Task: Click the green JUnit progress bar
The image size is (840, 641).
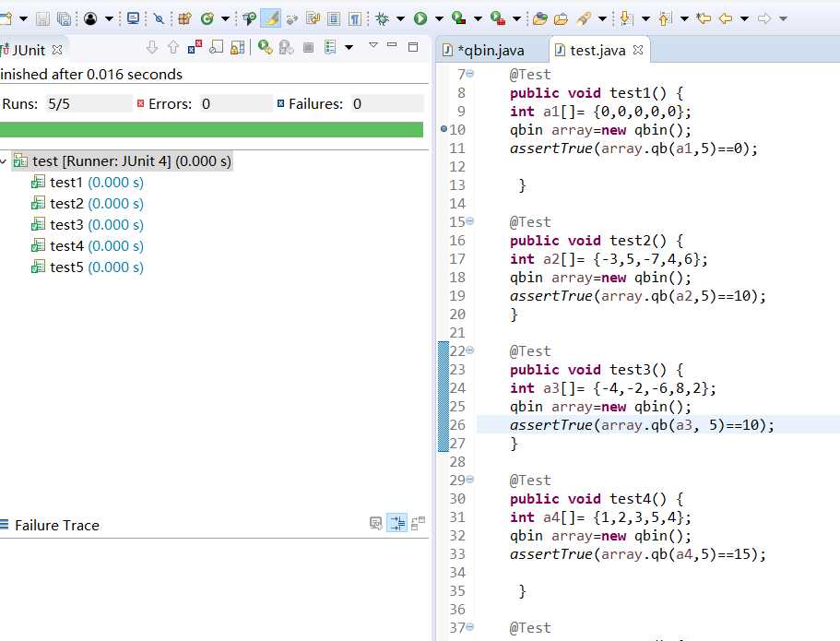Action: (211, 130)
